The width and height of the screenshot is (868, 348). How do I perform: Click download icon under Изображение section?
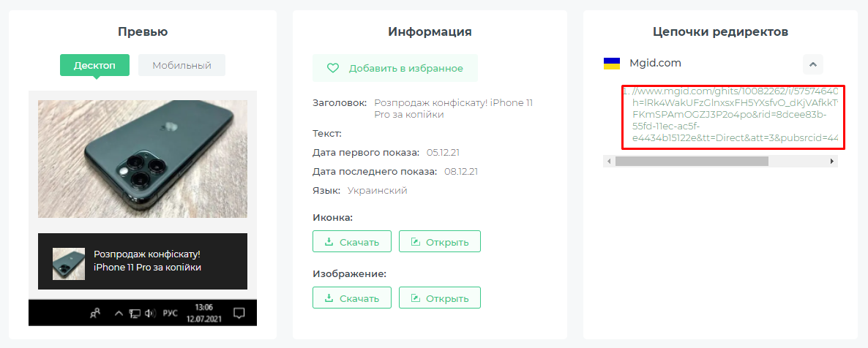click(x=329, y=298)
